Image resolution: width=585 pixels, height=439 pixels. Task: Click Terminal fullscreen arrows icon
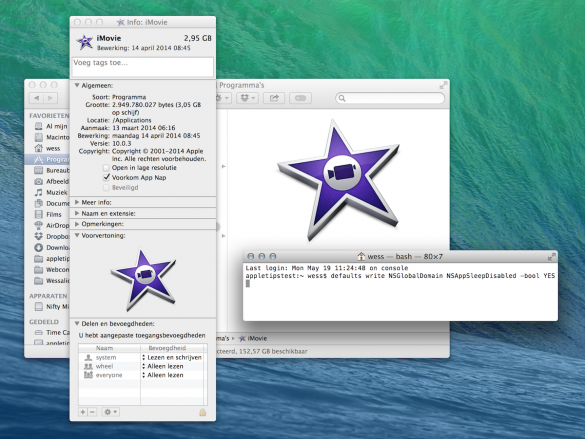tap(551, 256)
